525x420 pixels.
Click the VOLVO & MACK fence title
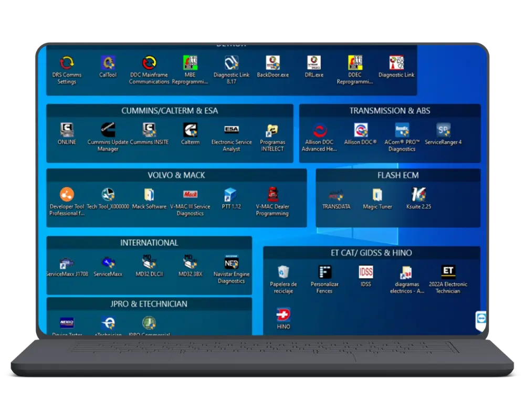tap(176, 175)
